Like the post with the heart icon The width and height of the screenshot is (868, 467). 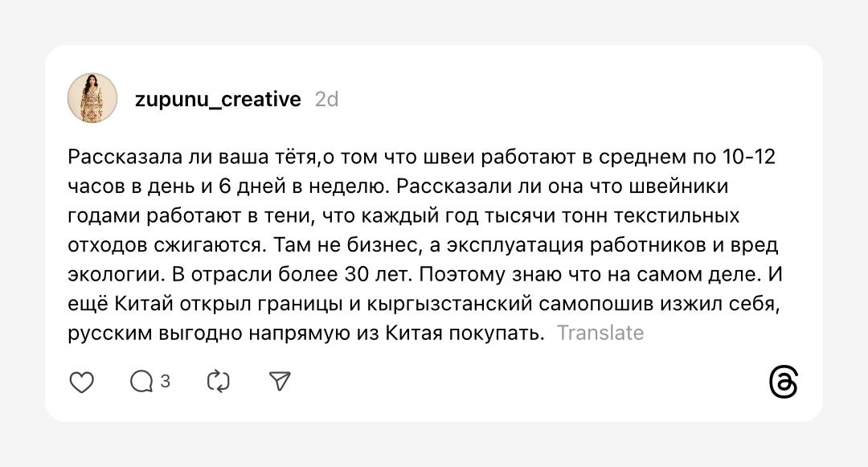pos(82,382)
